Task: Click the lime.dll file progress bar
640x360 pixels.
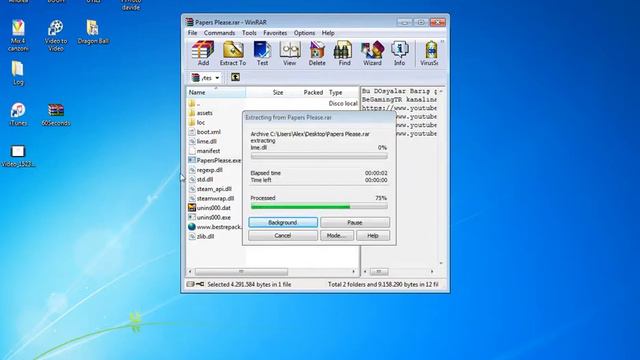Action: click(x=319, y=156)
